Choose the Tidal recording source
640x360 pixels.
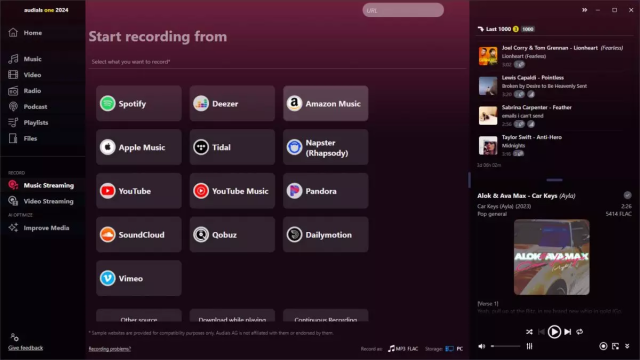click(x=232, y=147)
